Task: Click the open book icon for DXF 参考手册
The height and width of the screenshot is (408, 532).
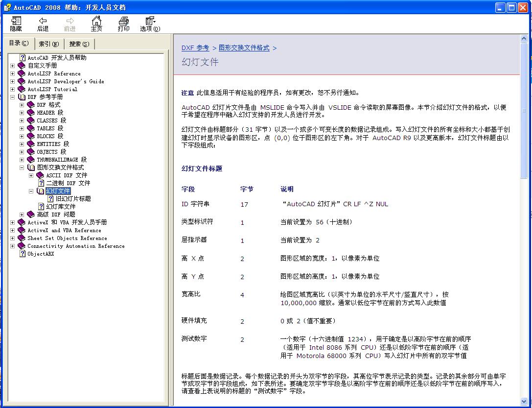Action: [22, 97]
